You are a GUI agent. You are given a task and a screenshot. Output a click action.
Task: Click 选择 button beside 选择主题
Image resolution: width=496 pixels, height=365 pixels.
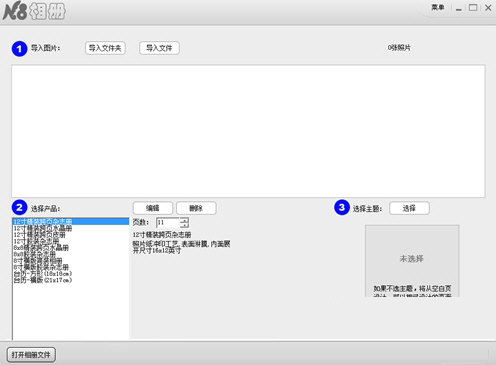[x=409, y=208]
